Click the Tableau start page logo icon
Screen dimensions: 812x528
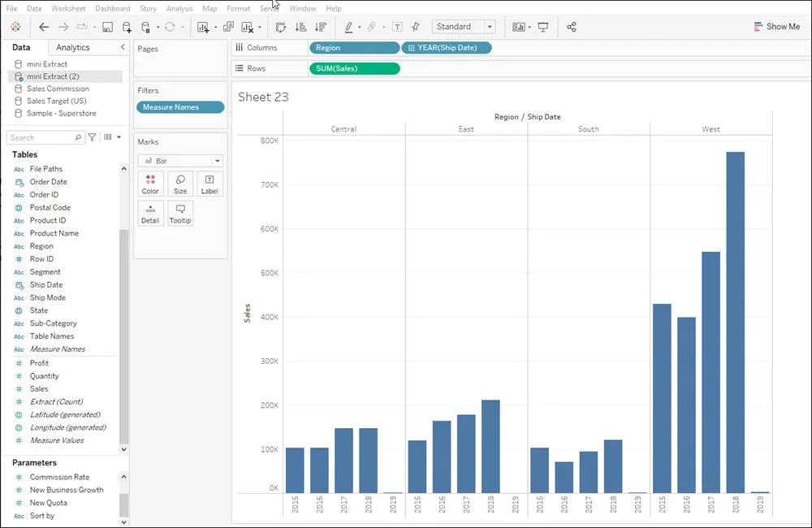[15, 27]
